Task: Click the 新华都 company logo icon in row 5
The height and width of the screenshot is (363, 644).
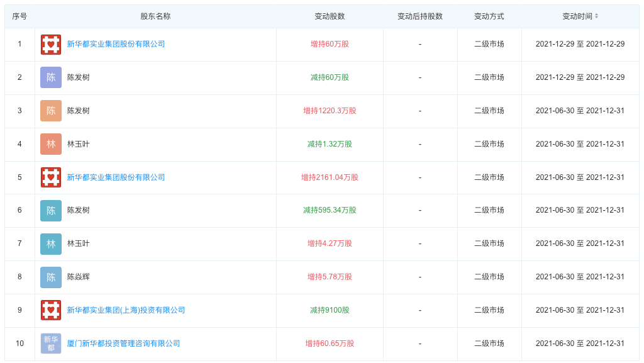Action: pos(51,177)
